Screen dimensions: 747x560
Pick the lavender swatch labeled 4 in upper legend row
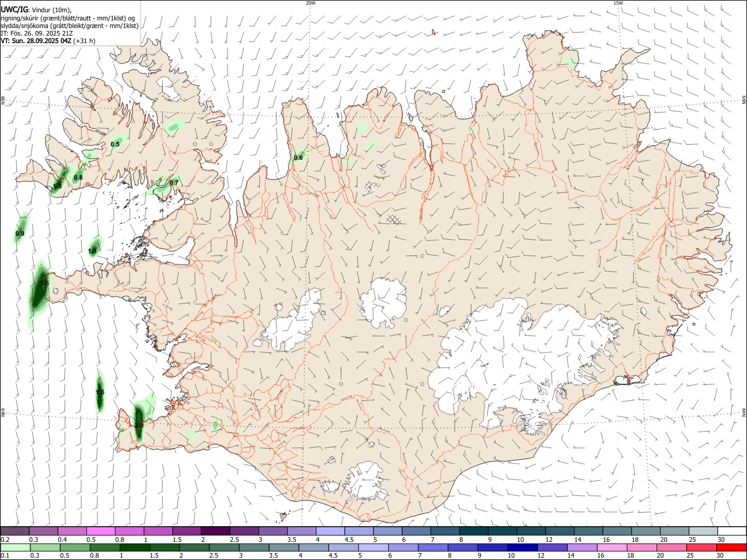pyautogui.click(x=330, y=531)
